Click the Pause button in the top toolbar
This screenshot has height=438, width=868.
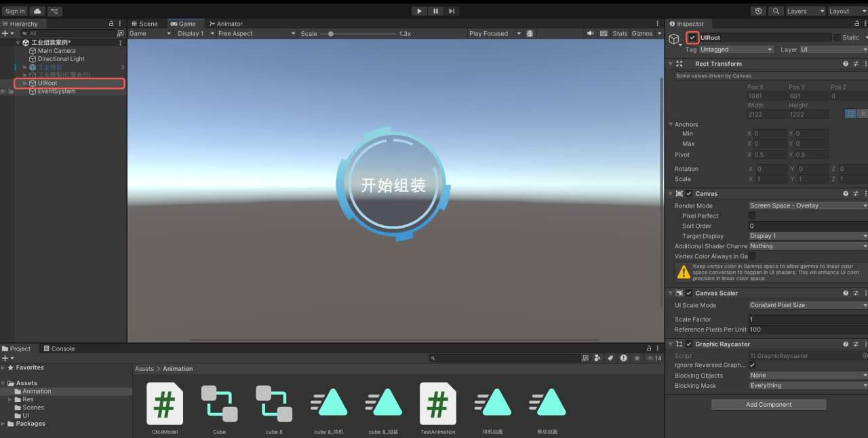click(435, 11)
